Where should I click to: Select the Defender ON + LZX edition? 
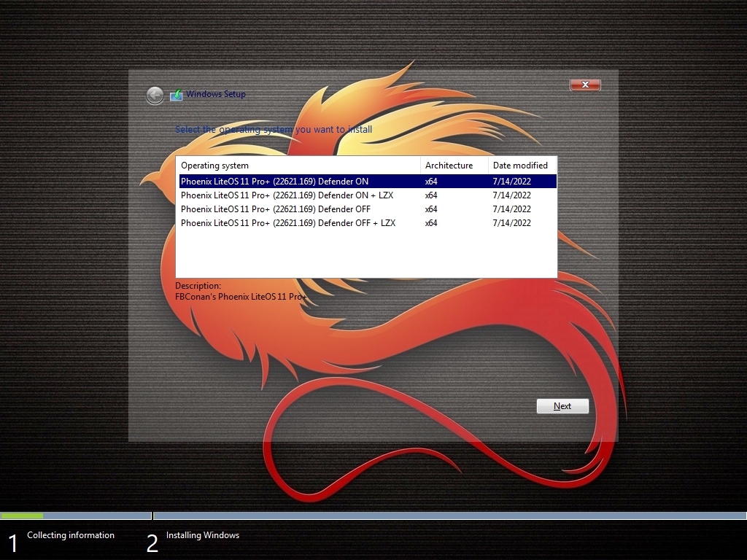(x=368, y=195)
